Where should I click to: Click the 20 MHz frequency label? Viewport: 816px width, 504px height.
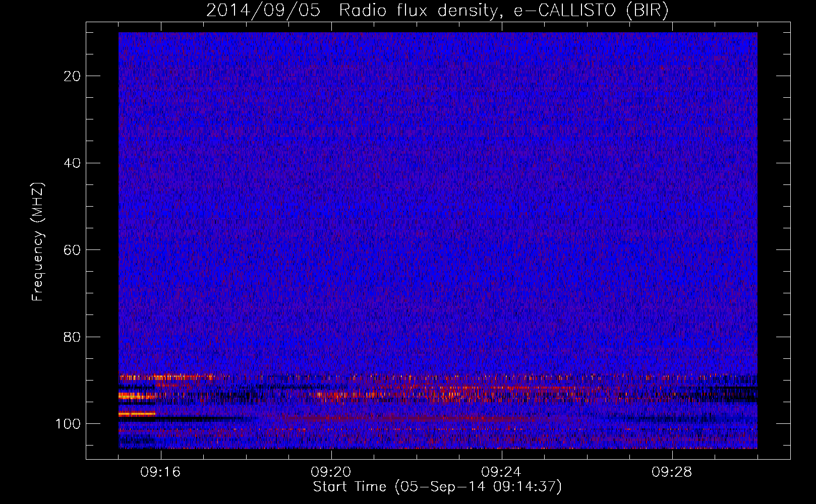pyautogui.click(x=73, y=76)
